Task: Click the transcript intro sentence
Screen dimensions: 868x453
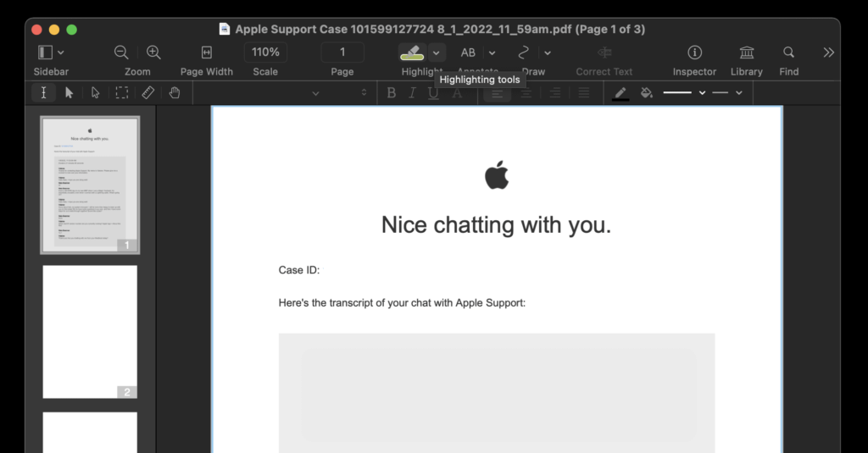Action: [x=402, y=303]
